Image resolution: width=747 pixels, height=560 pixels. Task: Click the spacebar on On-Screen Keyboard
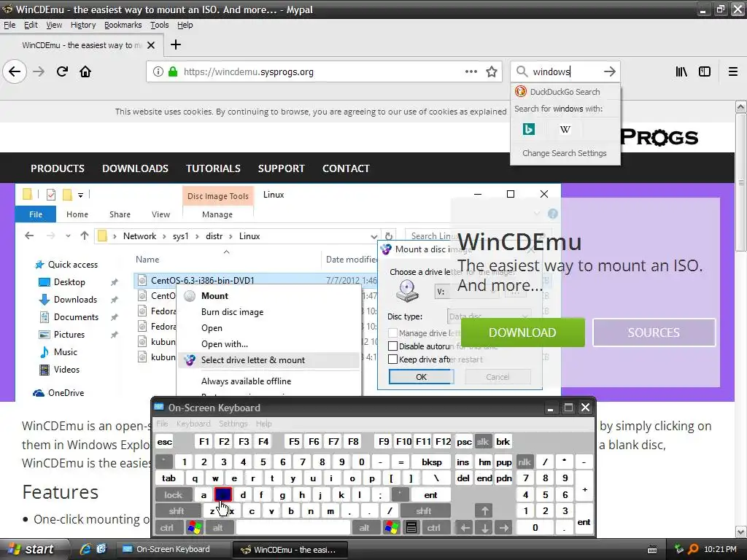tap(293, 527)
